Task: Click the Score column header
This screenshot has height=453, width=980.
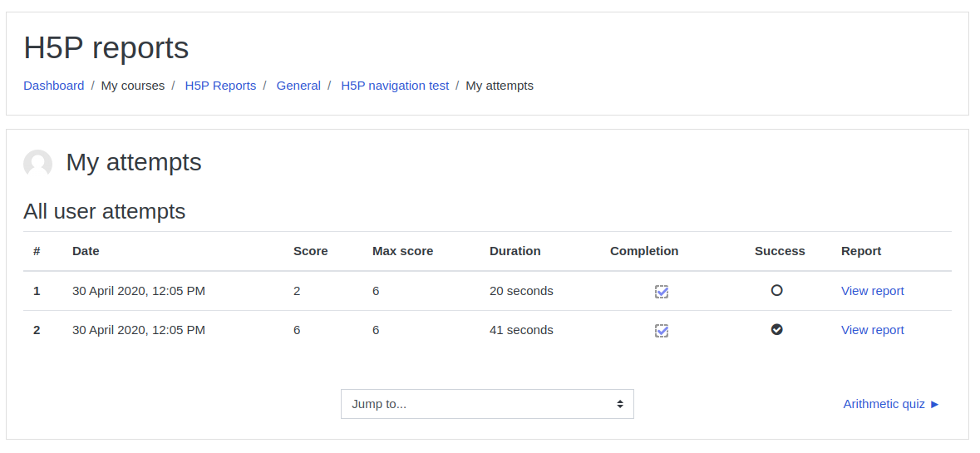Action: [x=311, y=251]
